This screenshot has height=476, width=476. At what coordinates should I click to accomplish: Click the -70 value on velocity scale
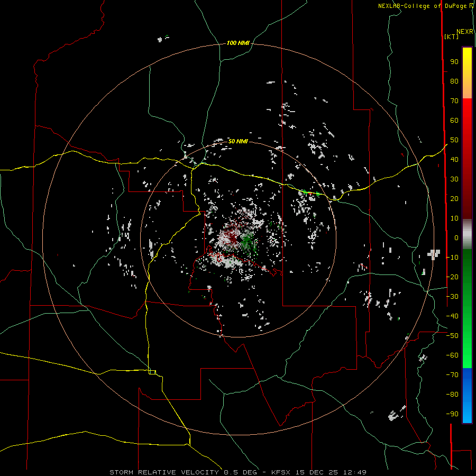452,375
